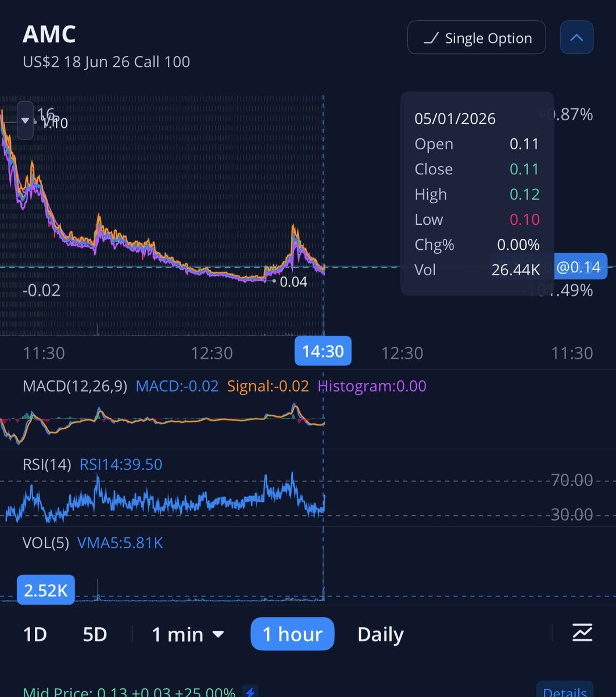Tap the 2.52K volume label

(x=46, y=590)
